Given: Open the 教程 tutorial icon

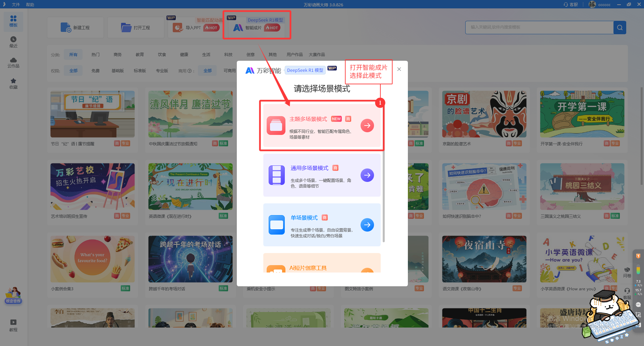Looking at the screenshot, I should (x=13, y=325).
